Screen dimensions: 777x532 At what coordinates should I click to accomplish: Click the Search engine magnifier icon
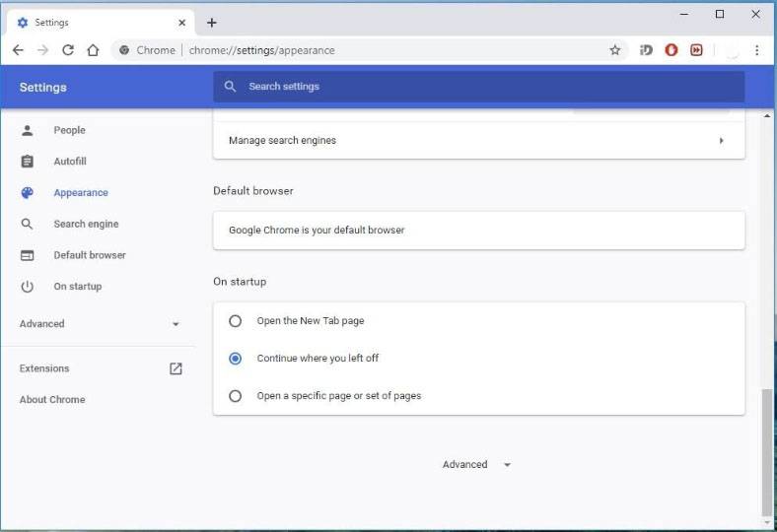(28, 224)
